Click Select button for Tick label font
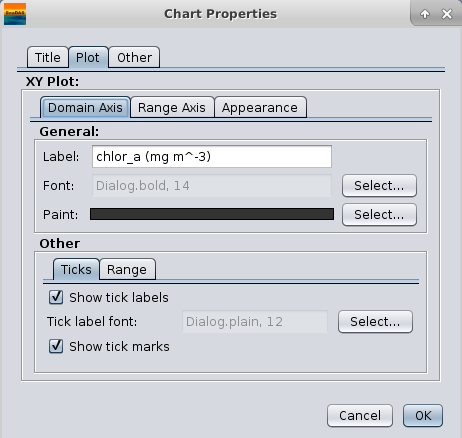Screen dimensions: 462x438 click(375, 322)
